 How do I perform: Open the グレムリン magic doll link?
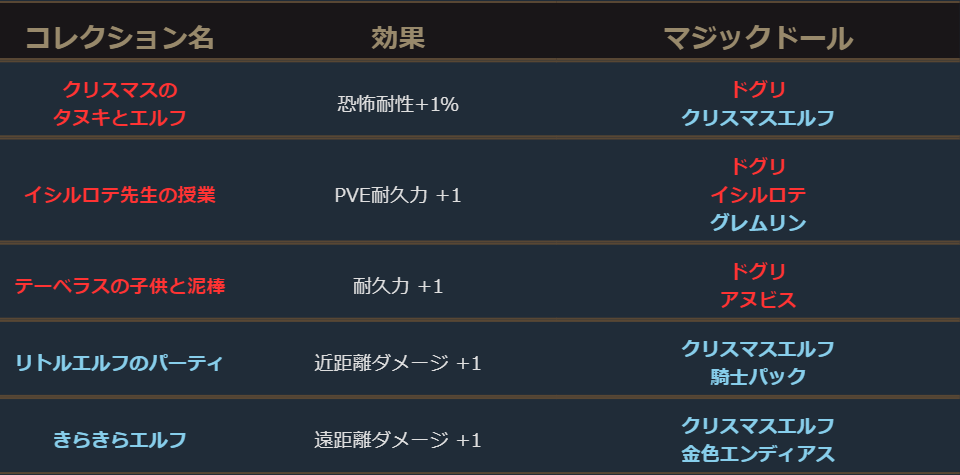758,224
